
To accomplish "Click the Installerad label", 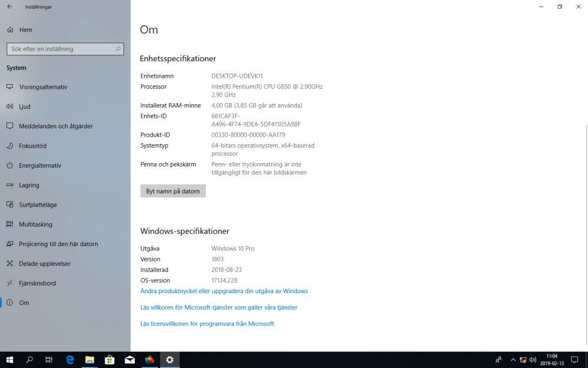I will coord(154,270).
